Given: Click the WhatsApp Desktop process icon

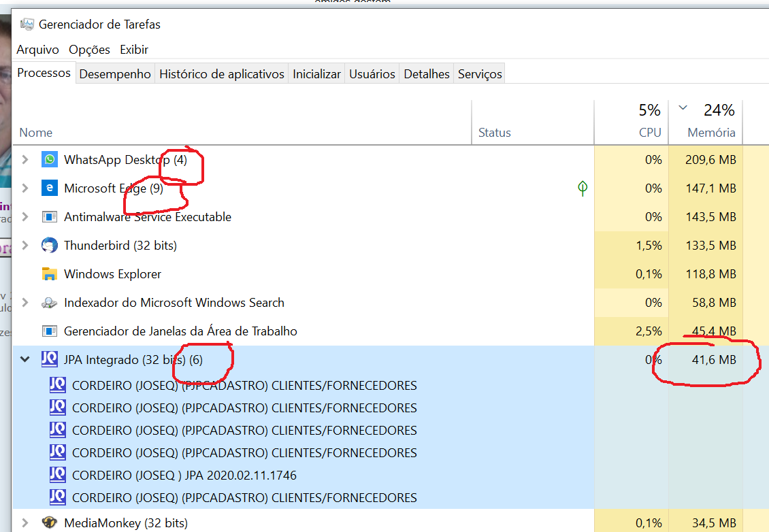Looking at the screenshot, I should [x=49, y=160].
